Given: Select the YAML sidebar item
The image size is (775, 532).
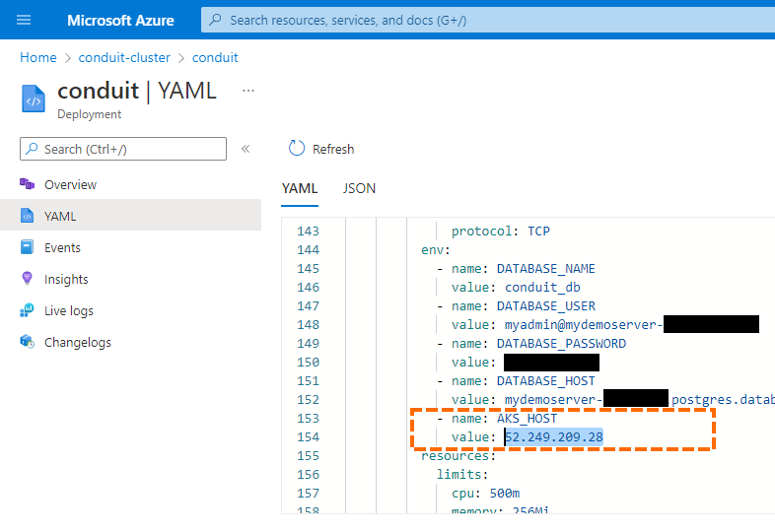Looking at the screenshot, I should 130,216.
